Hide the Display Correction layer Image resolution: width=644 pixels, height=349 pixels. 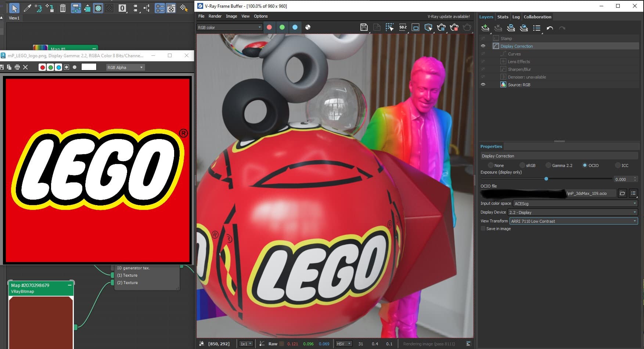[x=483, y=46]
